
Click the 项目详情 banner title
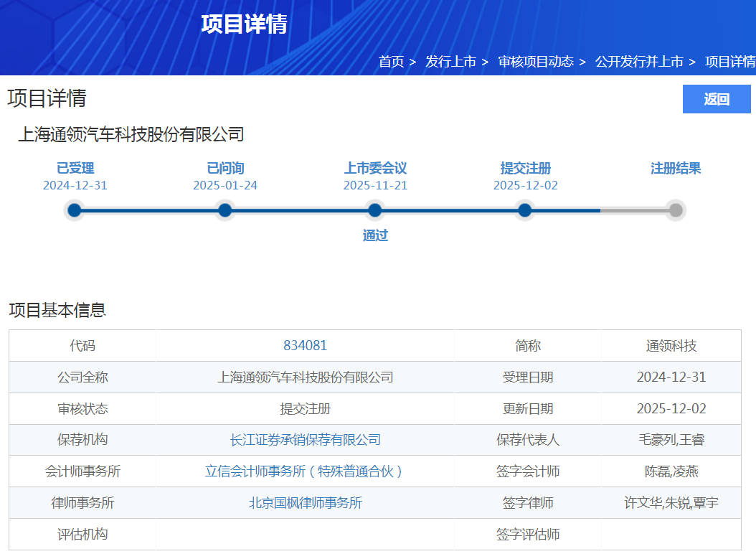(x=244, y=24)
